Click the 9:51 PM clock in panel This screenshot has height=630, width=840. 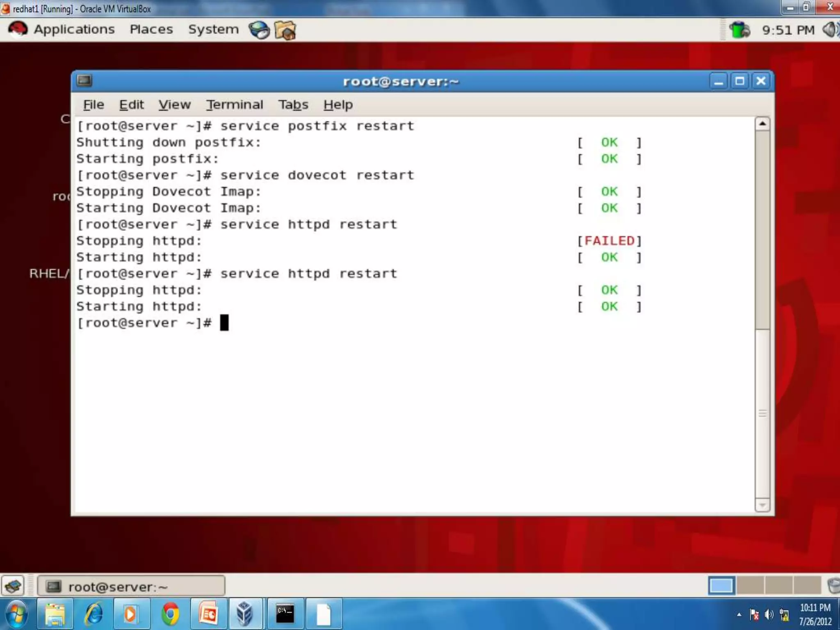click(787, 30)
